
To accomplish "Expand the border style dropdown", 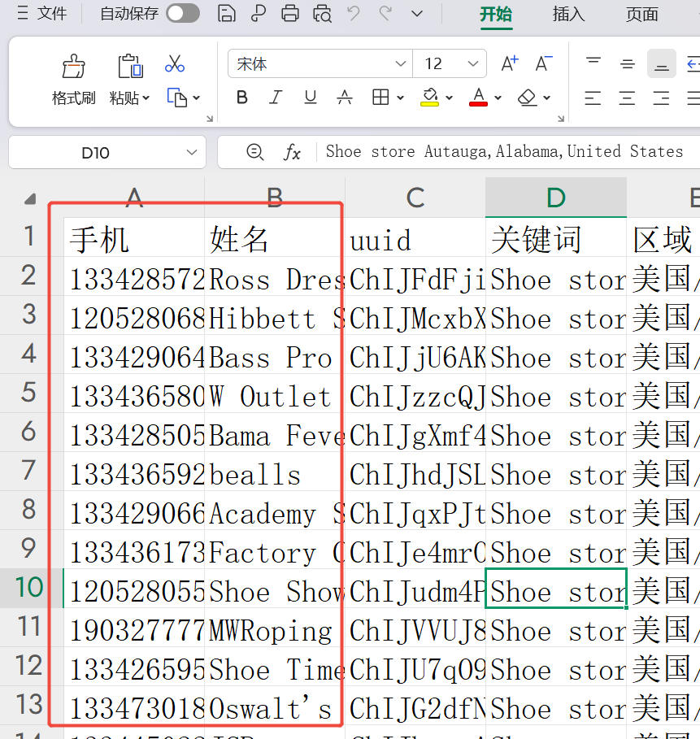I will 399,97.
